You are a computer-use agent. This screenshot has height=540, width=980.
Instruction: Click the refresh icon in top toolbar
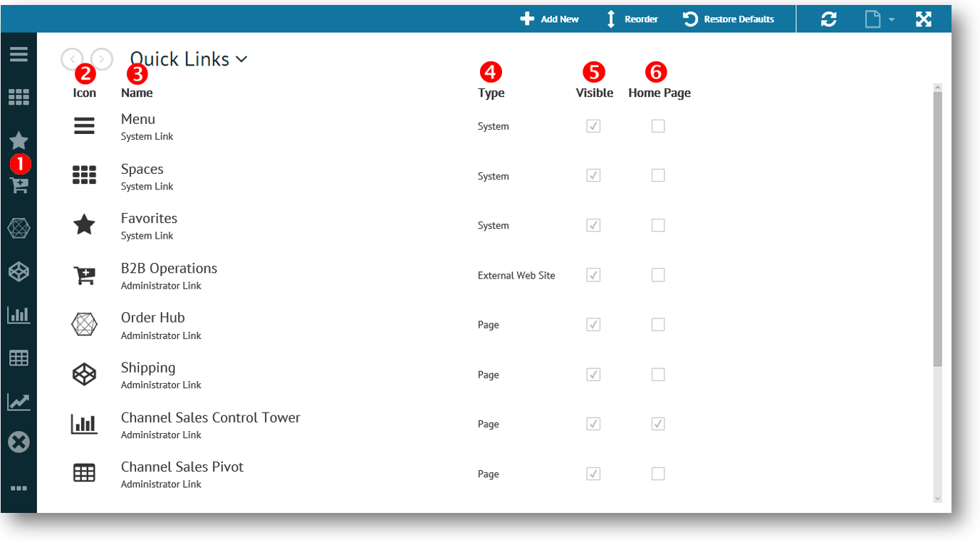coord(828,19)
